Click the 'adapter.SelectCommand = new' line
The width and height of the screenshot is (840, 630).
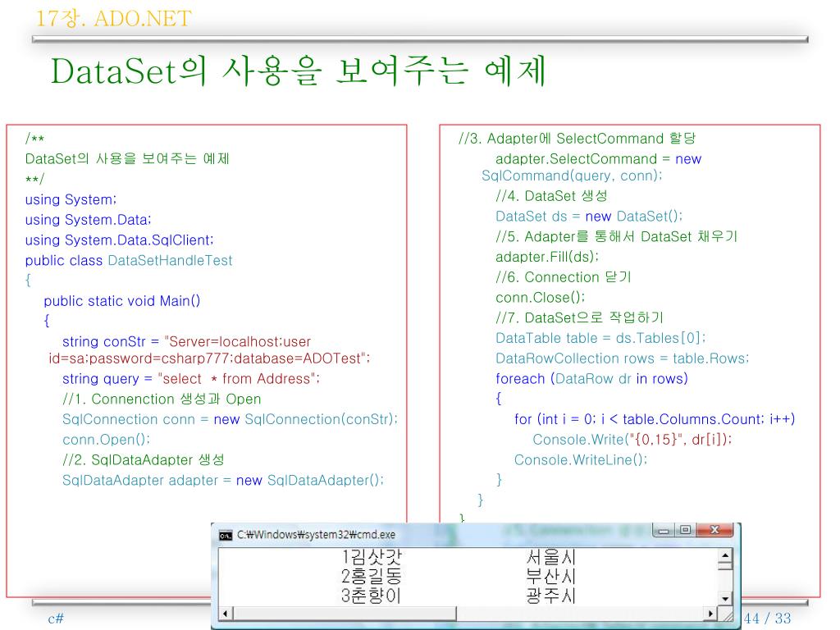click(x=598, y=159)
